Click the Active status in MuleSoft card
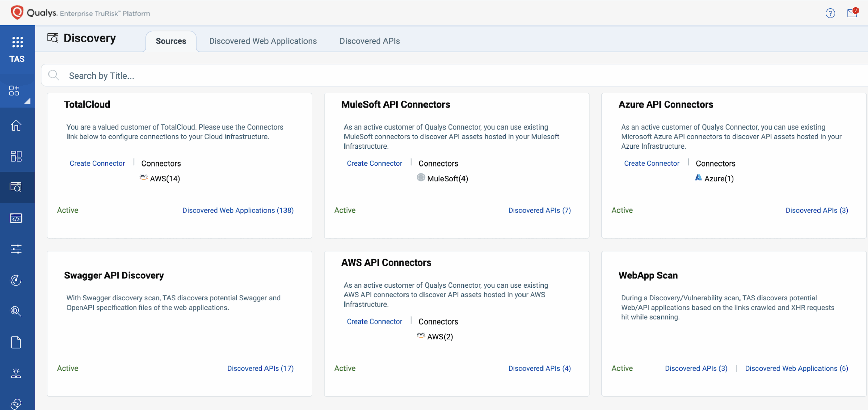 (345, 210)
